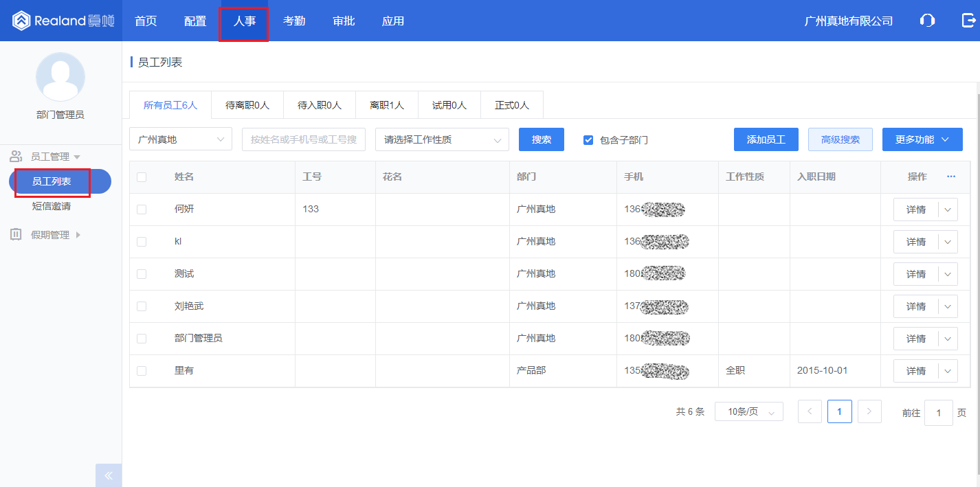980x487 pixels.
Task: Switch to the 离职1人 tab
Action: coord(386,104)
